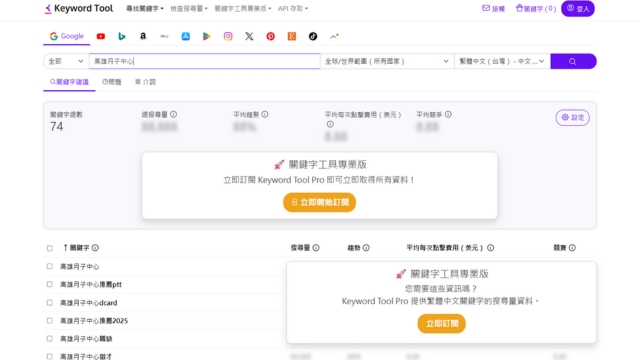Sort by the 關鍵字 column header

coord(76,248)
